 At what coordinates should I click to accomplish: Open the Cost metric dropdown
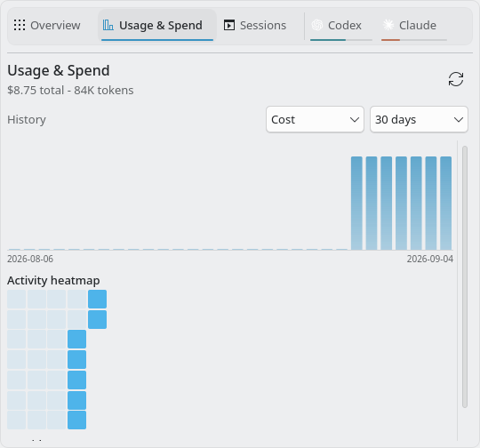315,119
